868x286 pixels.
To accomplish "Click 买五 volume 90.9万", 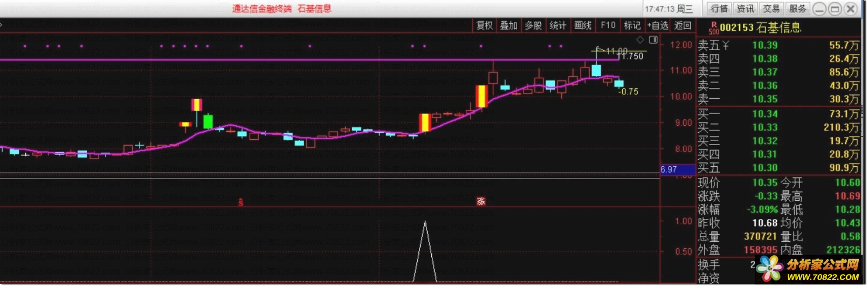I will pyautogui.click(x=844, y=168).
